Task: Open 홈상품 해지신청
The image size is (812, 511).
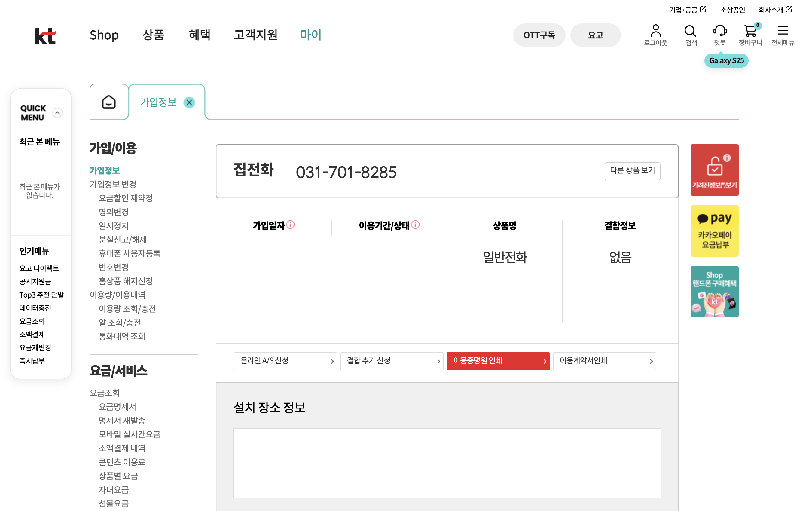Action: (125, 281)
